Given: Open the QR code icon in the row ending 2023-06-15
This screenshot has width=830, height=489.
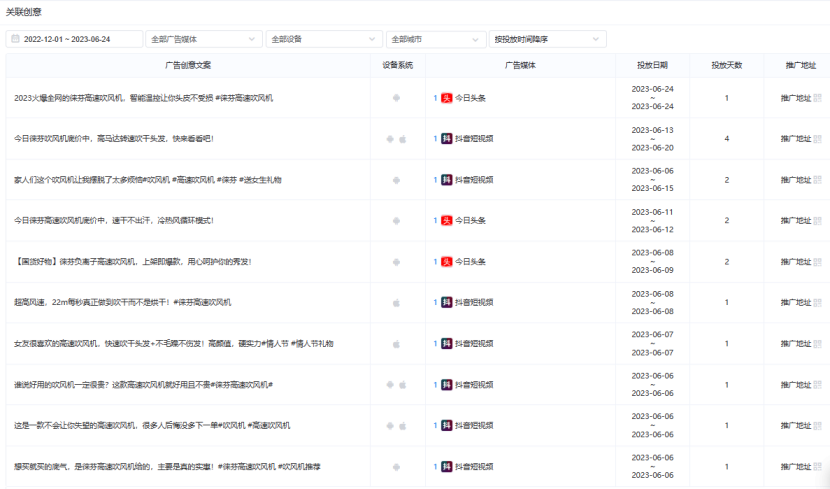Looking at the screenshot, I should 817,180.
